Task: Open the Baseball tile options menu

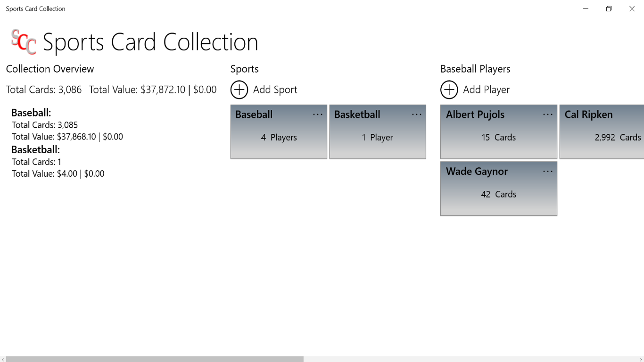Action: coord(318,114)
